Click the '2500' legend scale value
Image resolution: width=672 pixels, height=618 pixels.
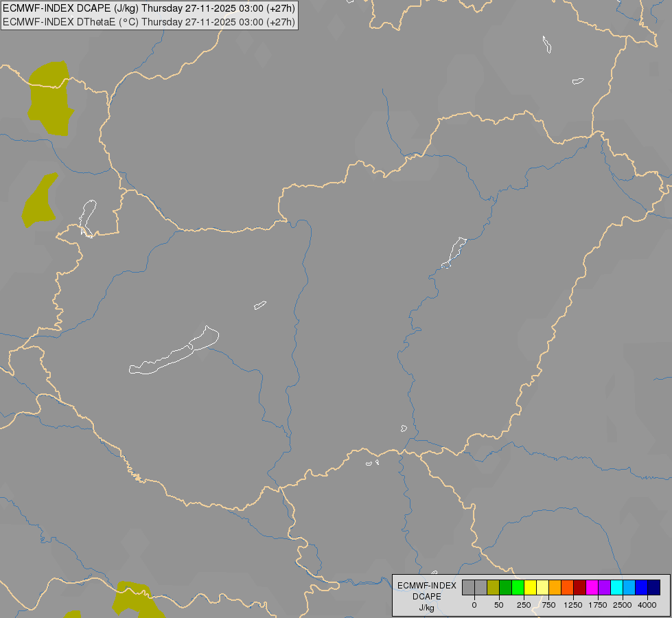(623, 605)
